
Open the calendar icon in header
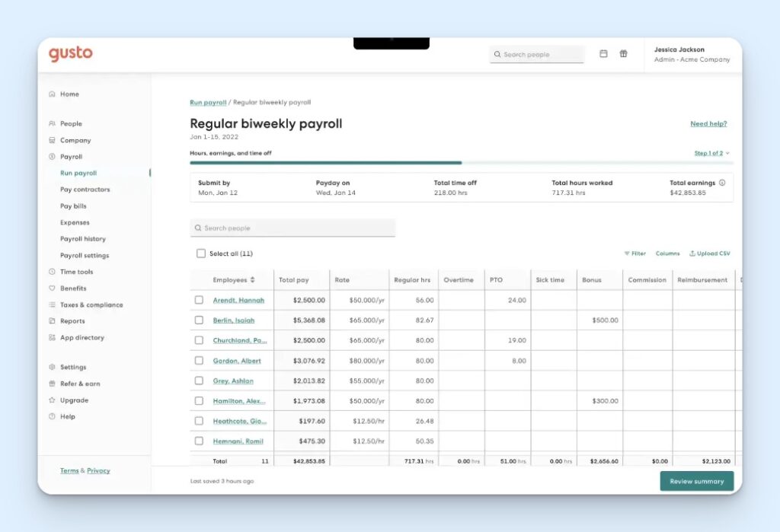click(603, 54)
